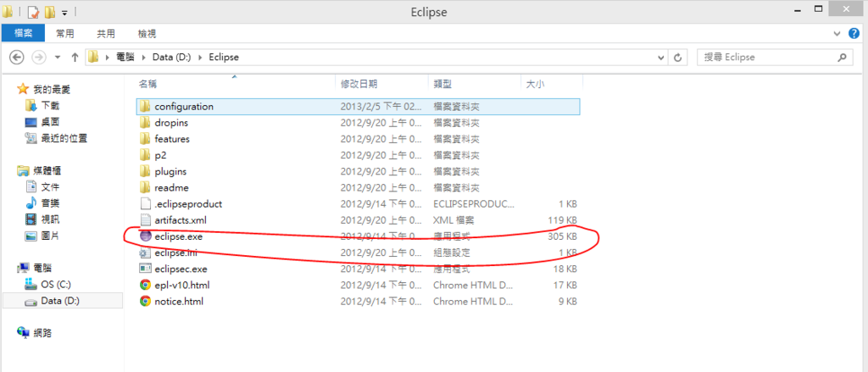868x372 pixels.
Task: Select the dropins folder icon
Action: click(x=145, y=122)
